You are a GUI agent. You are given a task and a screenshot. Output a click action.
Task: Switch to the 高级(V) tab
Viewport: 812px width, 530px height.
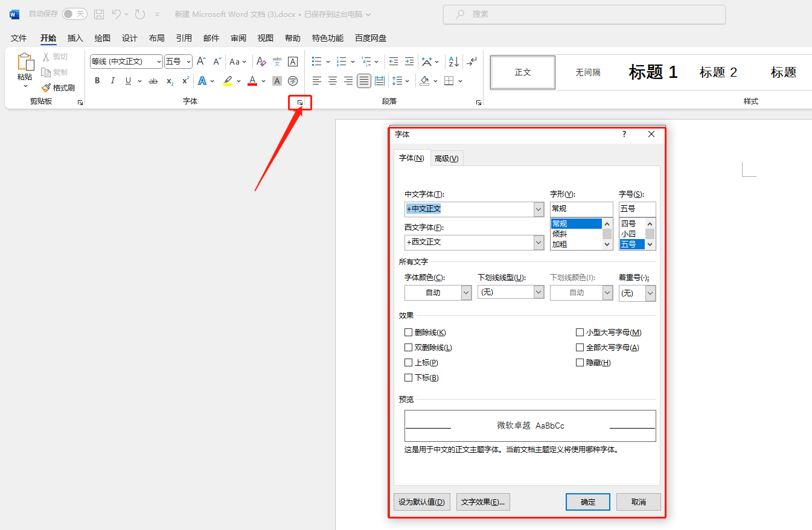(447, 159)
